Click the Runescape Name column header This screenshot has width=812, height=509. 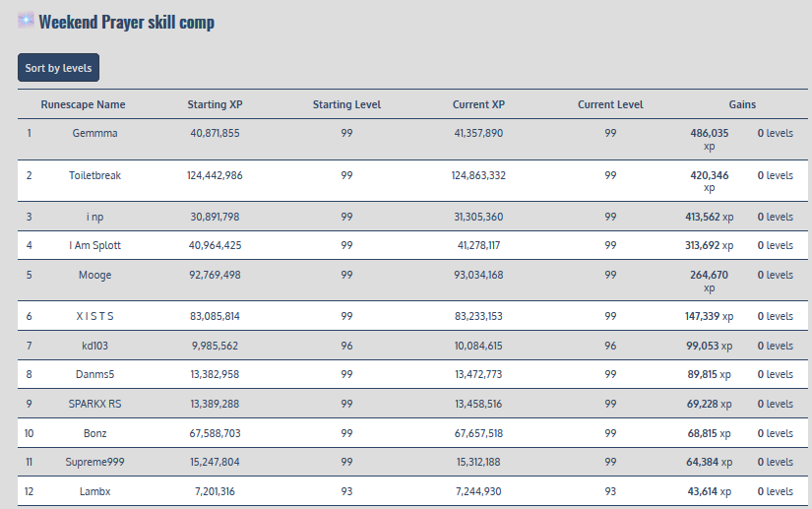click(83, 104)
